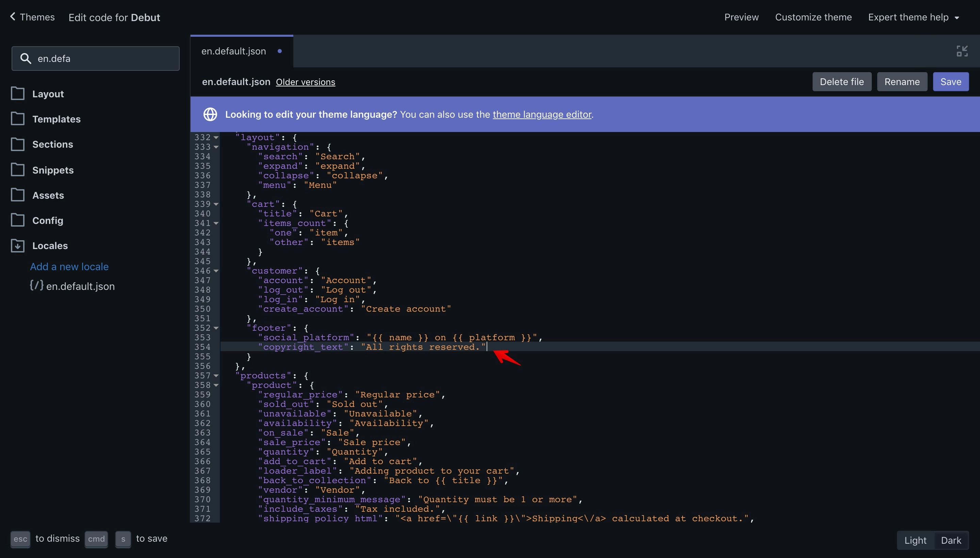Click "Log out" value on line 348
The image size is (980, 558).
pyautogui.click(x=346, y=290)
